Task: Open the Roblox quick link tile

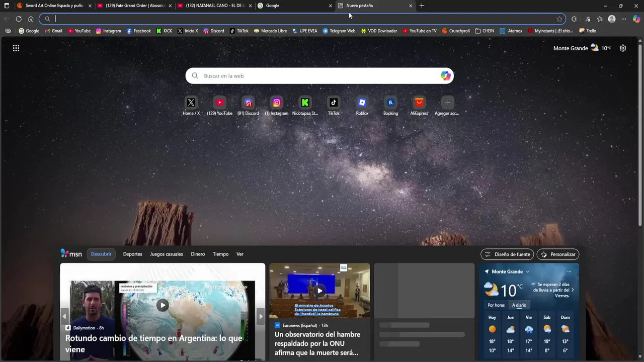Action: pyautogui.click(x=362, y=103)
